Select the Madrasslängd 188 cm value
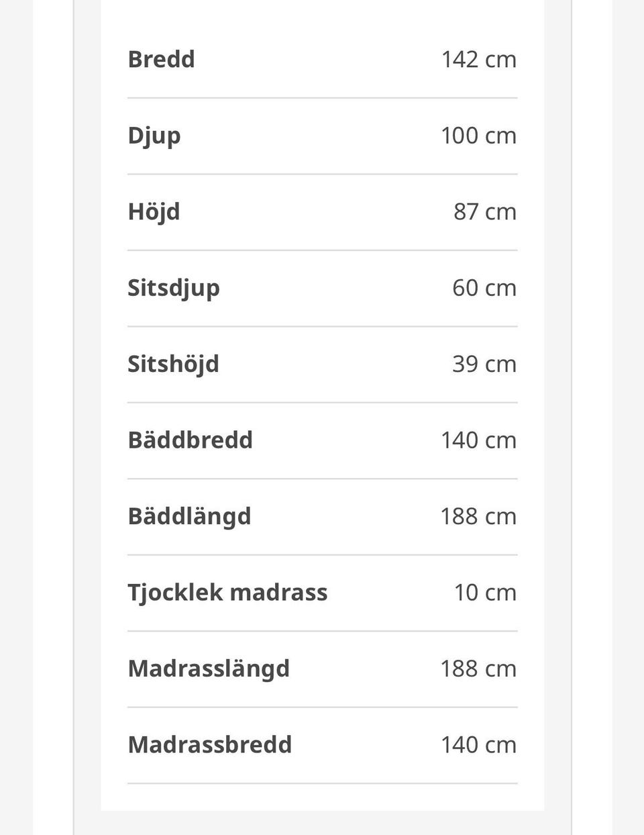Screen dimensions: 644x835 (479, 669)
